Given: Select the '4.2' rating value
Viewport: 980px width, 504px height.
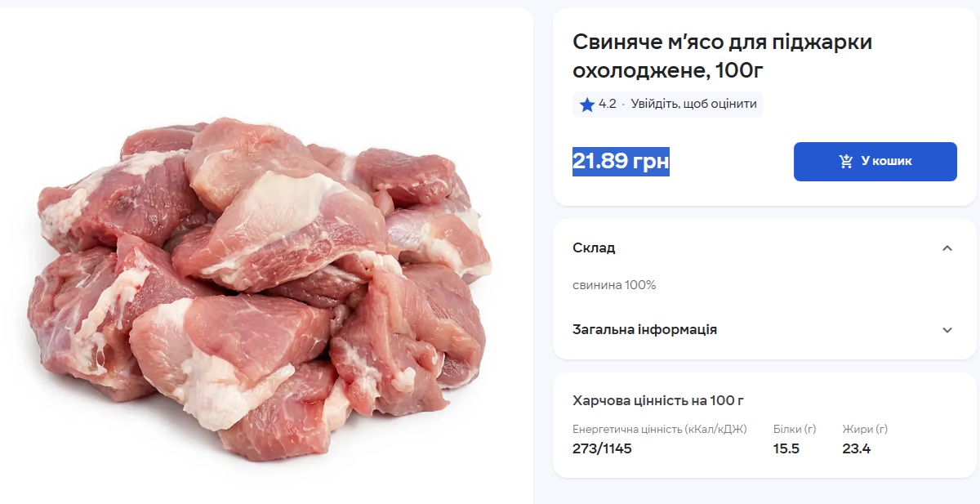Looking at the screenshot, I should coord(607,105).
